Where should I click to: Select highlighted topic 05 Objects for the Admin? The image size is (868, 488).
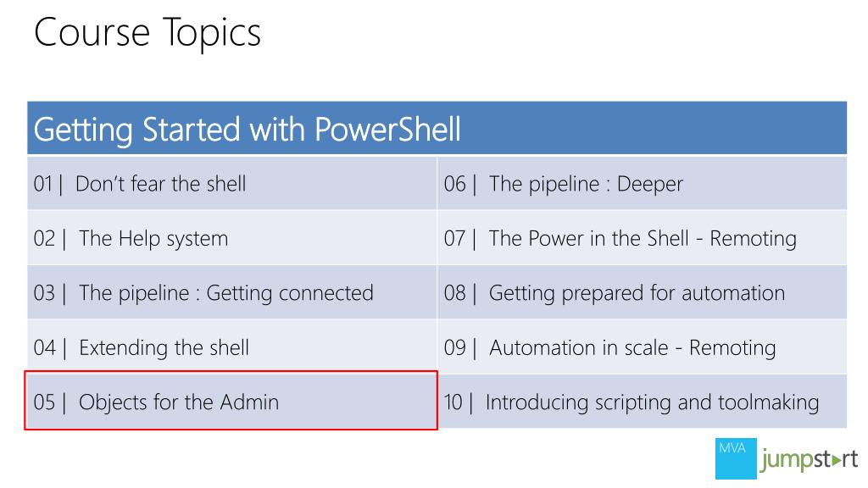(x=231, y=401)
